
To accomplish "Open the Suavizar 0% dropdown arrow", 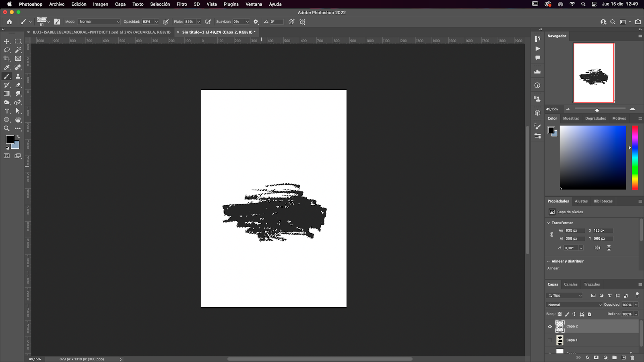I will coord(247,22).
